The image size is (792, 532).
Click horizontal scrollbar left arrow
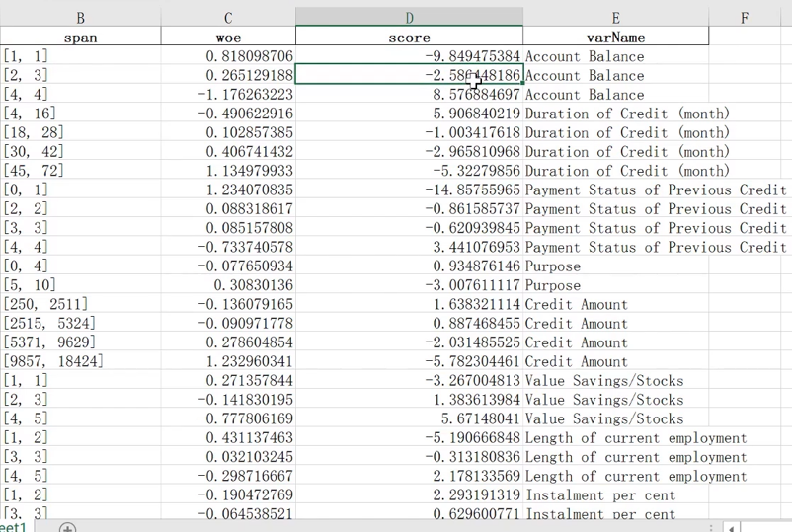tap(731, 528)
